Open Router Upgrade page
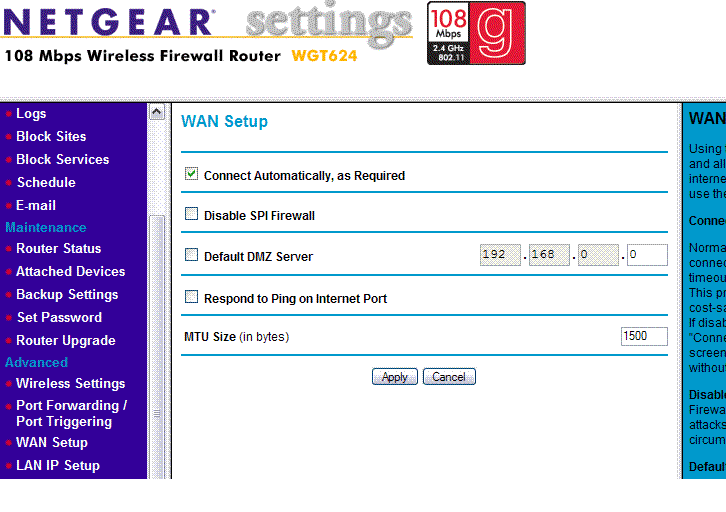The height and width of the screenshot is (512, 726). pos(66,341)
